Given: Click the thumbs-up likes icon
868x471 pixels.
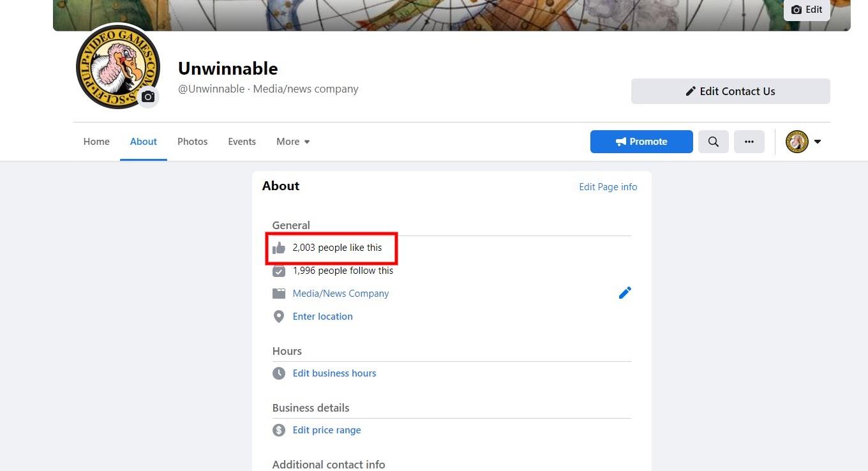Looking at the screenshot, I should 279,248.
